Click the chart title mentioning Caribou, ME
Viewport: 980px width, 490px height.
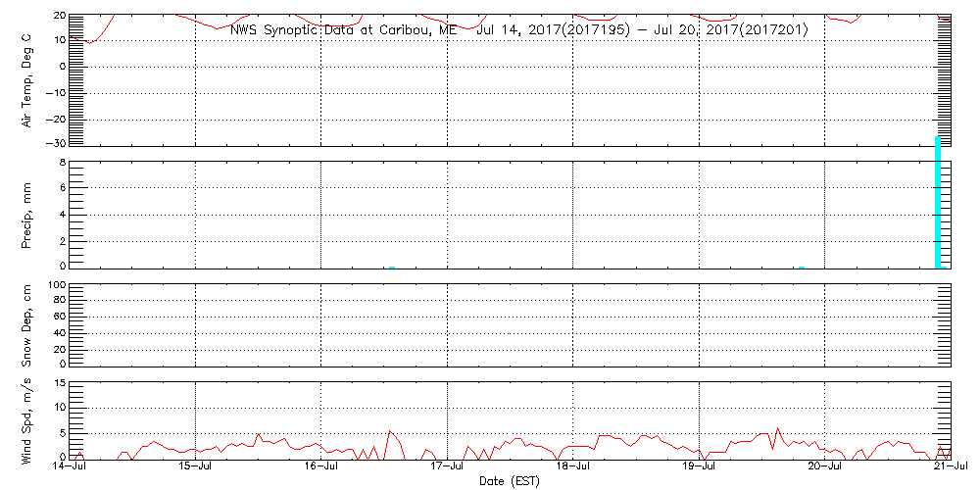click(519, 30)
